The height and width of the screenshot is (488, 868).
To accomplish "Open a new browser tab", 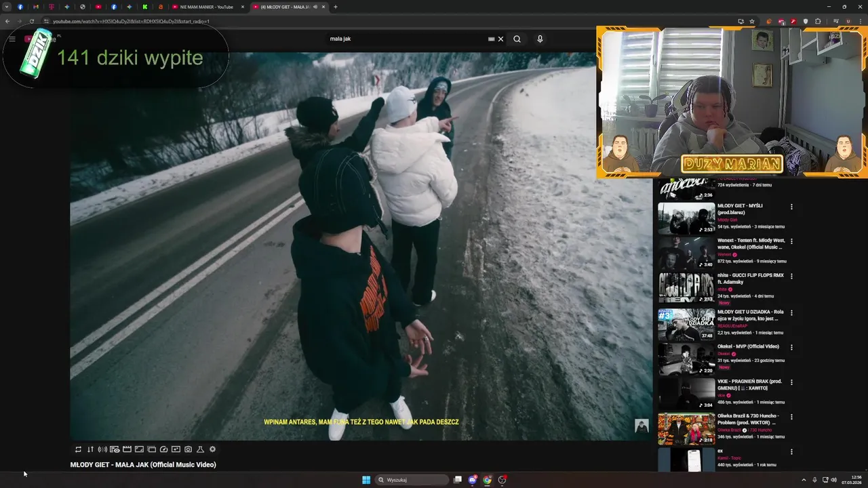I will coord(335,7).
